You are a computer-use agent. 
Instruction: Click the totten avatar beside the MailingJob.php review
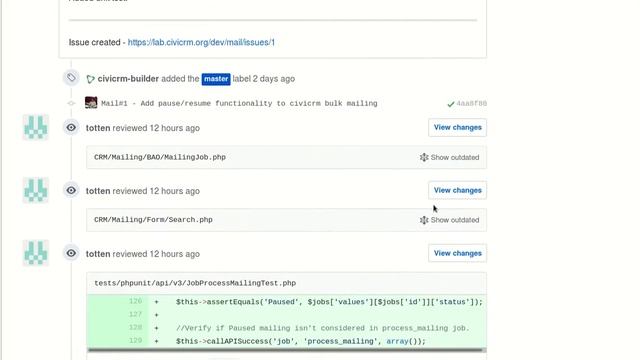(x=36, y=127)
